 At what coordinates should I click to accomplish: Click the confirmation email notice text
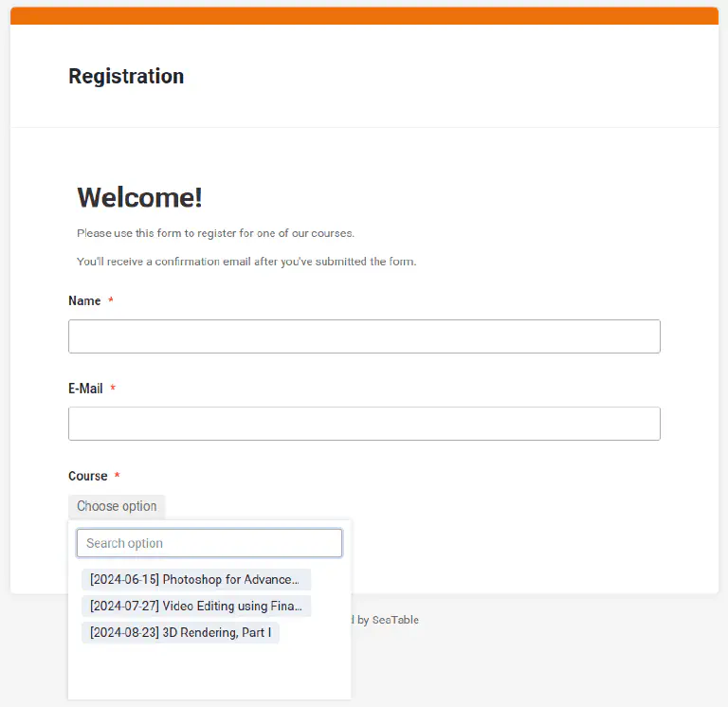(246, 261)
